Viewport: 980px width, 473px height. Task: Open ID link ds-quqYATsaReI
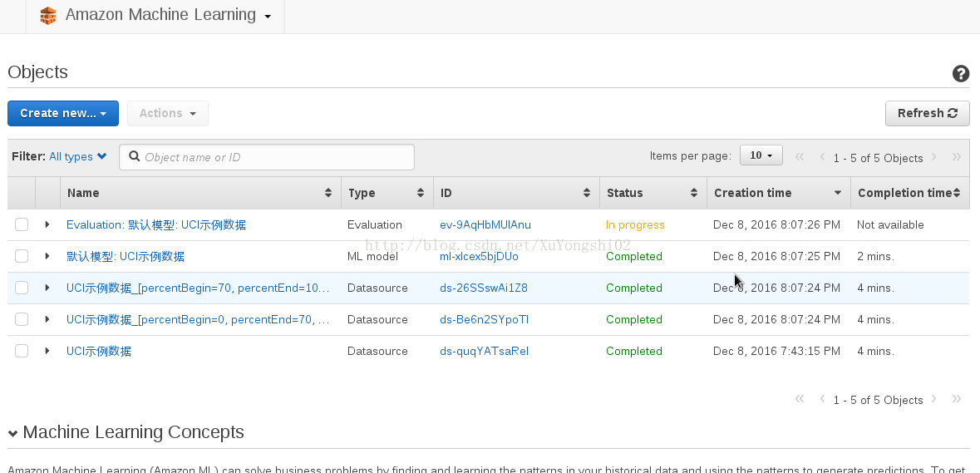485,351
